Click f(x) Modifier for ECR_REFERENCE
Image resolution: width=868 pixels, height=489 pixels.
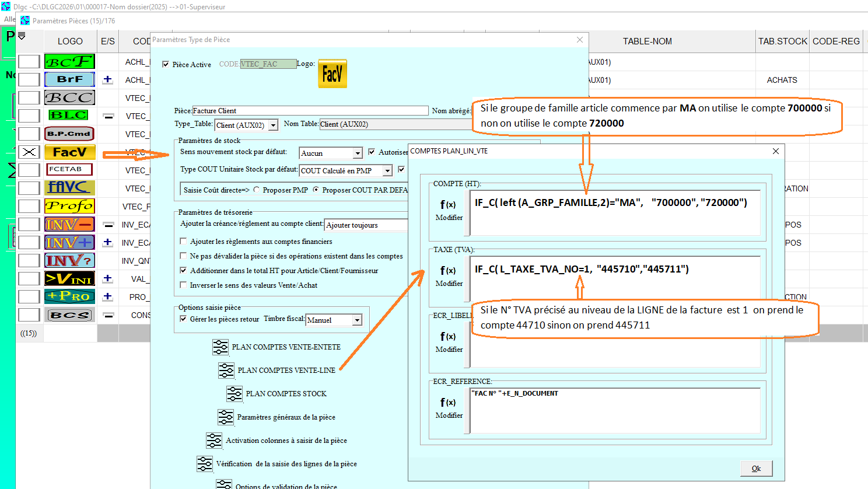pos(449,407)
